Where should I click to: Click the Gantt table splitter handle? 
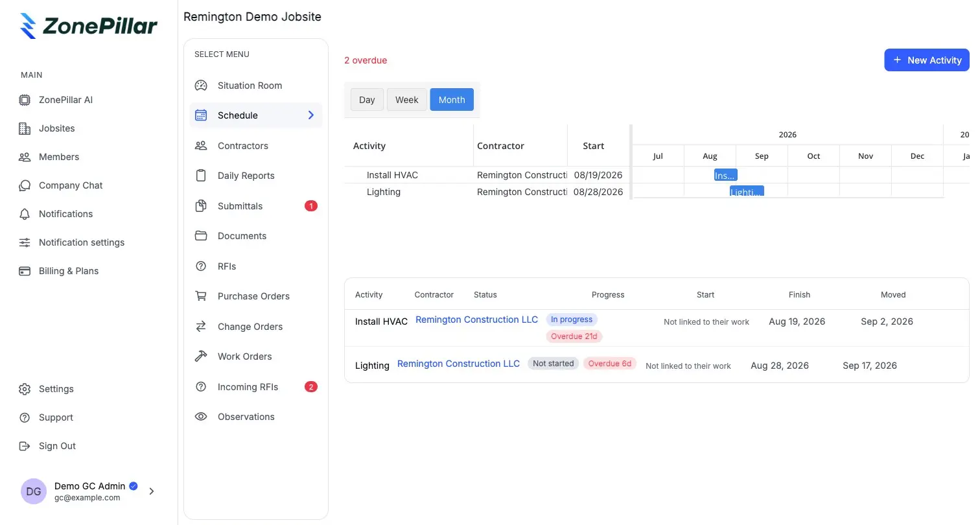point(631,162)
